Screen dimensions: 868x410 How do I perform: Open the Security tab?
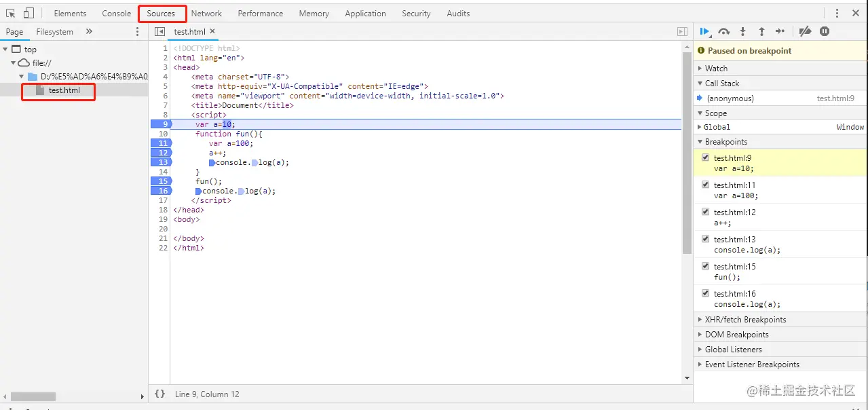point(416,14)
